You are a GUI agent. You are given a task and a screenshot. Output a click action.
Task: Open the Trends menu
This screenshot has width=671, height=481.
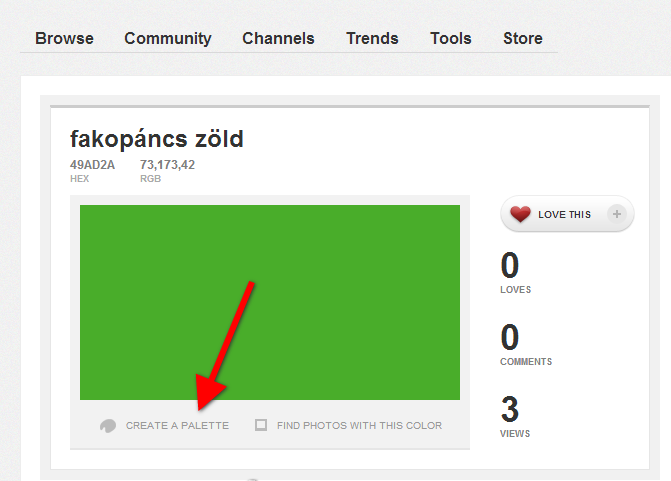click(x=372, y=39)
